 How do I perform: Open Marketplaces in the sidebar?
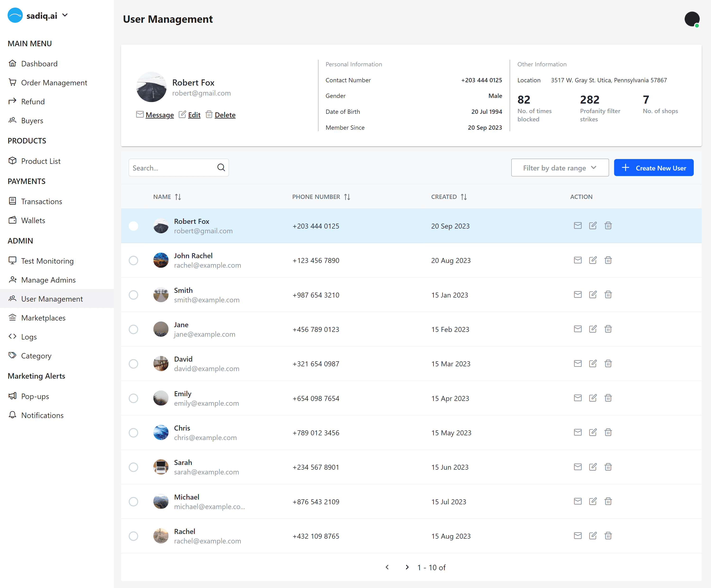pyautogui.click(x=57, y=318)
